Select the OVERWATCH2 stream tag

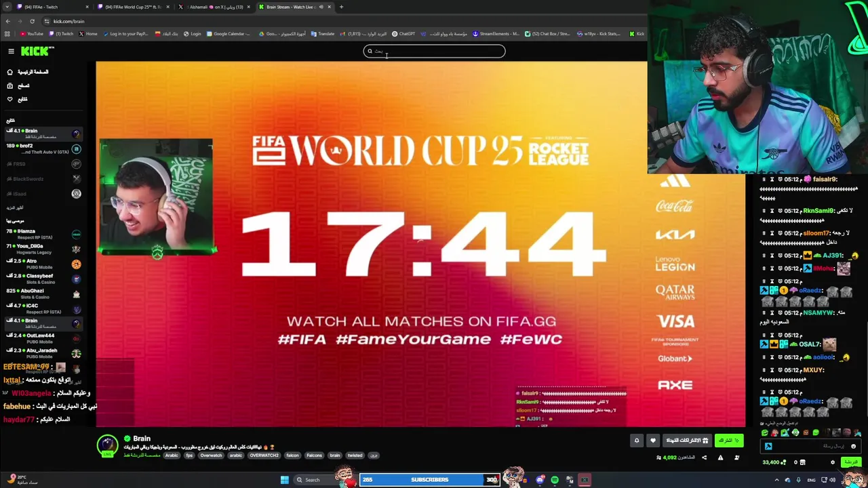[x=264, y=455]
